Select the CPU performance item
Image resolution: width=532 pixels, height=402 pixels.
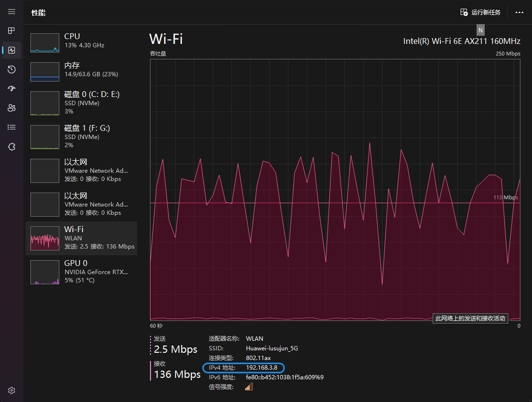pos(81,43)
